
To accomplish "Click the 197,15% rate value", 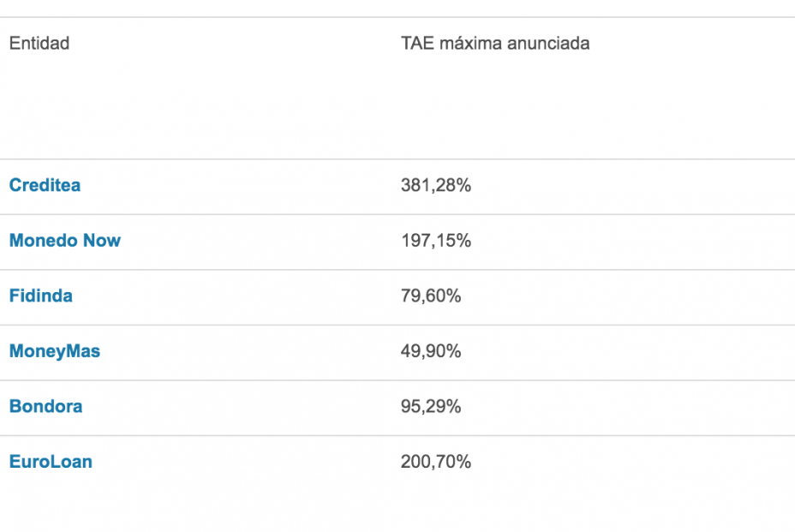I will [x=436, y=241].
